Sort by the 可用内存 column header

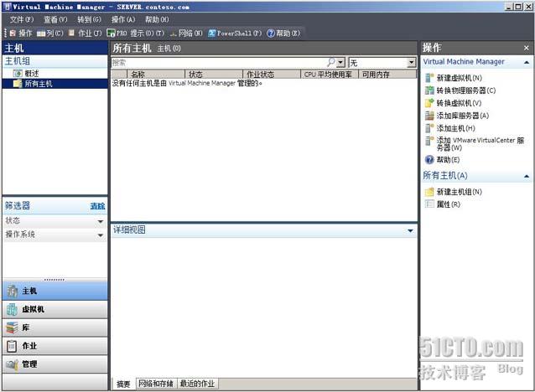coord(387,75)
